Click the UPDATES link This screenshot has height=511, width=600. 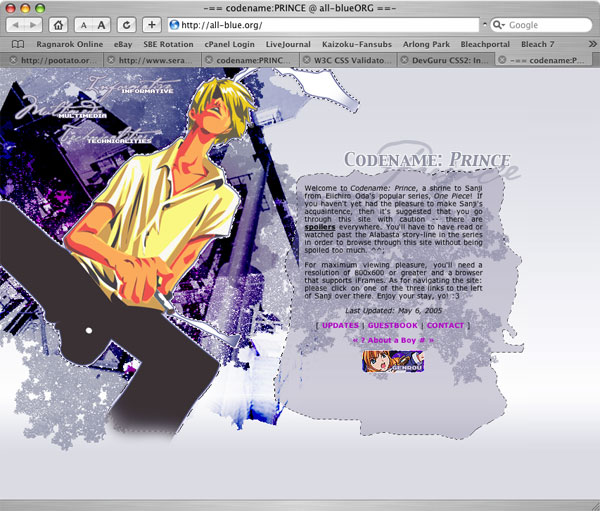pyautogui.click(x=340, y=325)
